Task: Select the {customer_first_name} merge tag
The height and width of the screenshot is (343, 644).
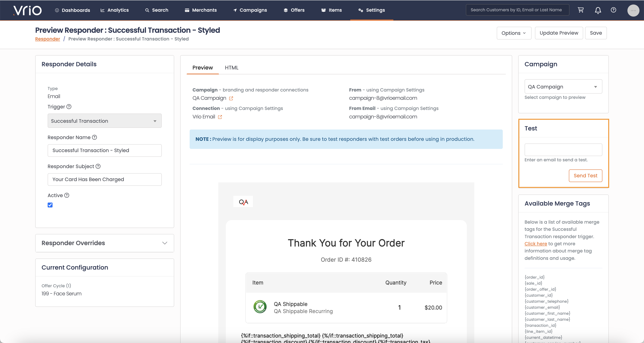Action: pyautogui.click(x=548, y=313)
